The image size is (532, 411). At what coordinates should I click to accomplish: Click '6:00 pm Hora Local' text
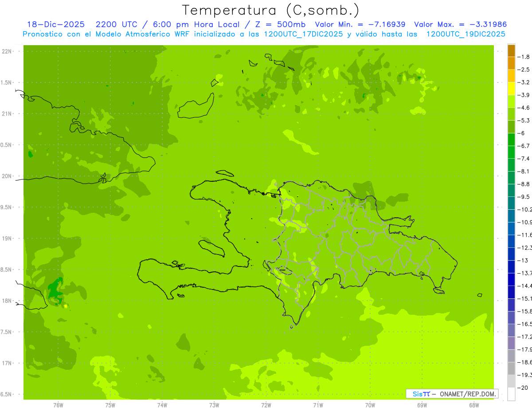[x=197, y=24]
